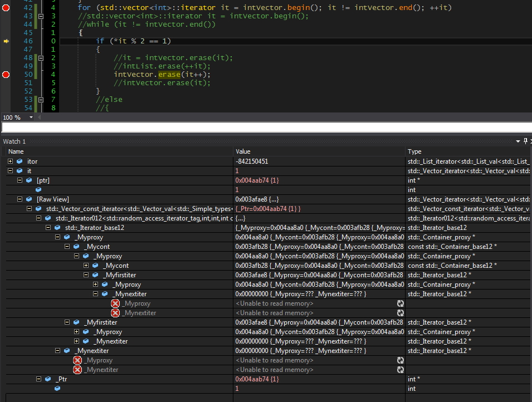Select the value {_Ptr=0x004aab74 {1} }

point(268,209)
